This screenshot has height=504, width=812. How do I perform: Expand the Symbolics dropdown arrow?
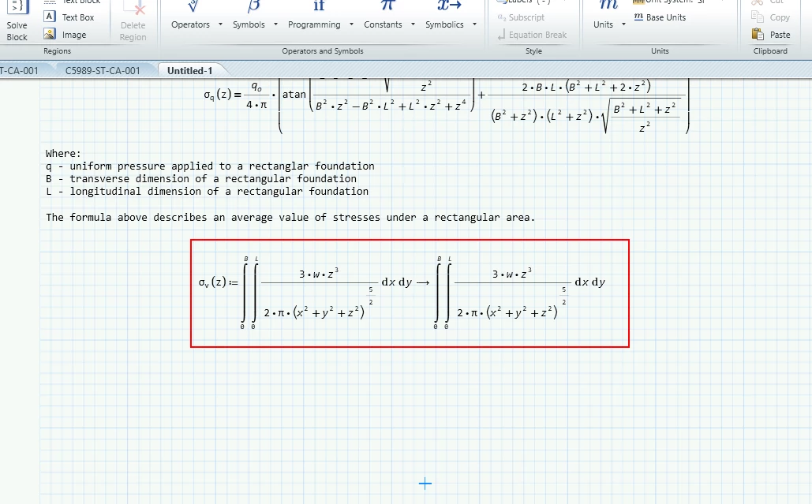click(x=474, y=24)
